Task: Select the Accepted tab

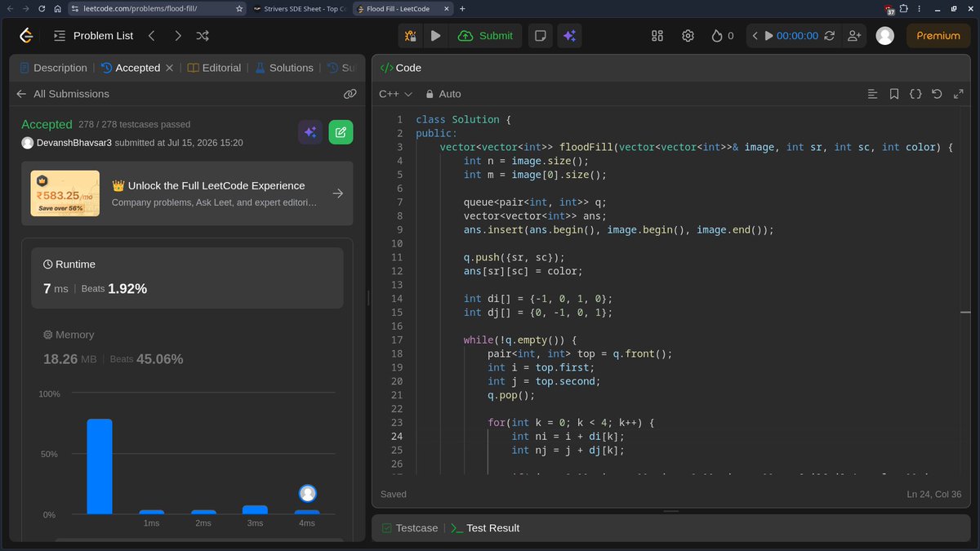Action: pos(131,68)
